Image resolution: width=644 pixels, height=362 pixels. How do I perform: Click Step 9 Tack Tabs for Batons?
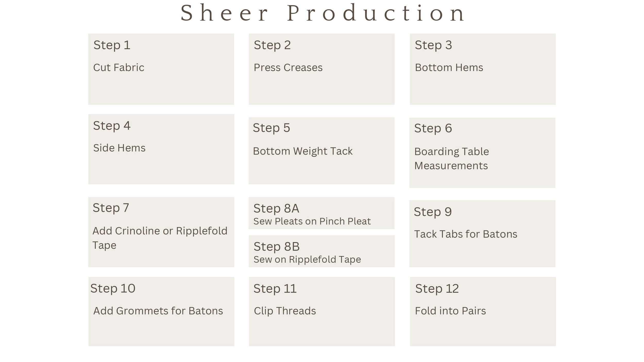pyautogui.click(x=482, y=234)
